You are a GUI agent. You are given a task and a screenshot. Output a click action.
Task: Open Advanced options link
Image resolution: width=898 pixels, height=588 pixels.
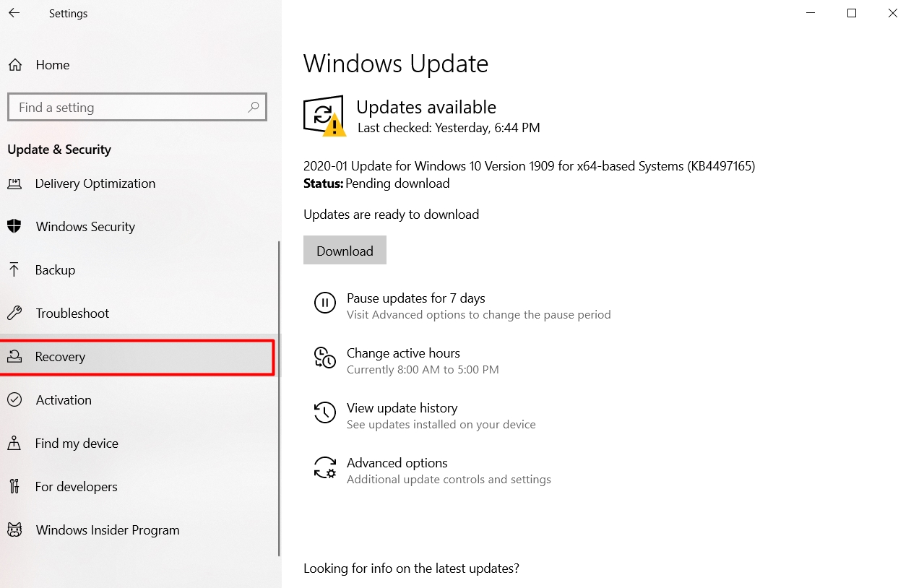click(x=397, y=463)
